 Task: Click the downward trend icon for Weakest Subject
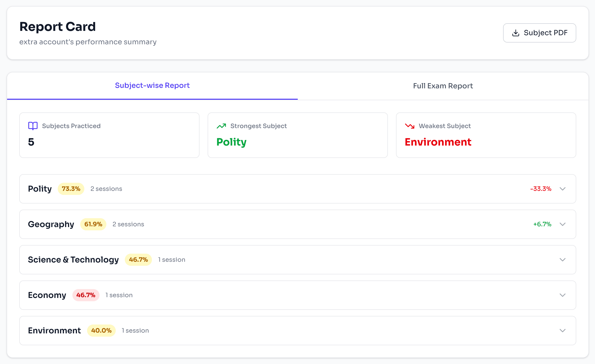point(409,126)
